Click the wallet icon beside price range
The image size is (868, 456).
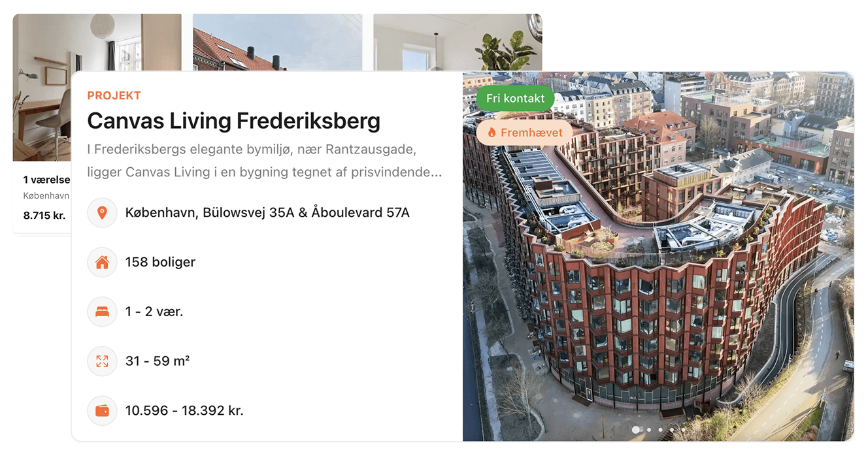click(x=102, y=410)
